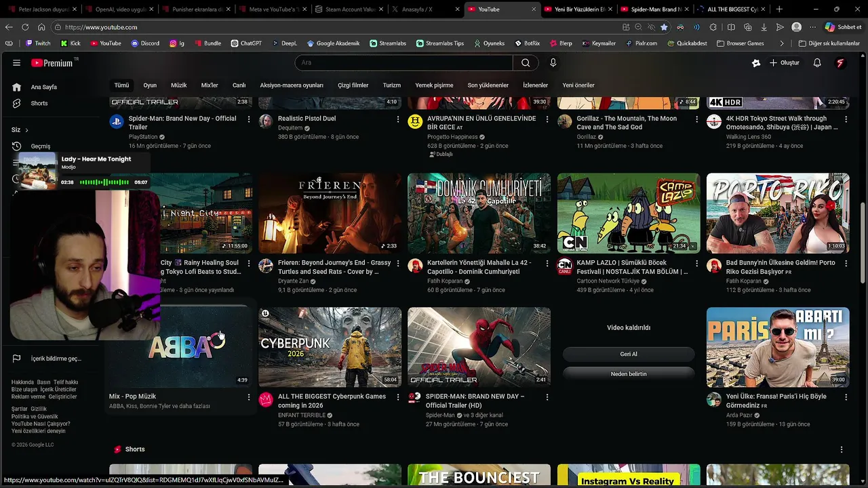Seek in the Lady - Hear Me Tonight progress bar

click(104, 182)
